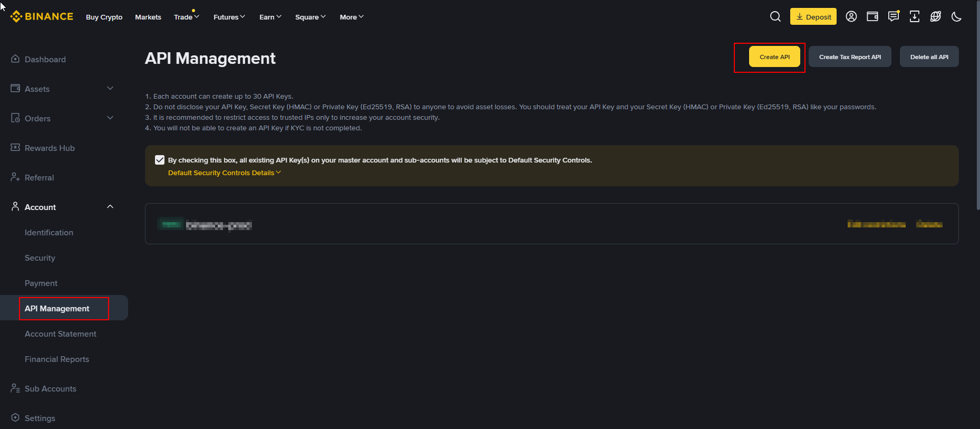Image resolution: width=980 pixels, height=429 pixels.
Task: Open the language globe icon
Action: pyautogui.click(x=936, y=17)
